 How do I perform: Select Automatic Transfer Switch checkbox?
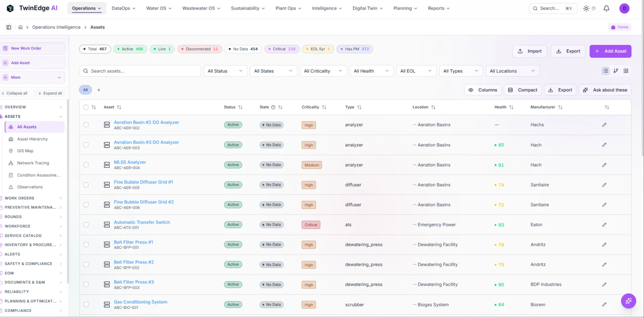tap(86, 225)
